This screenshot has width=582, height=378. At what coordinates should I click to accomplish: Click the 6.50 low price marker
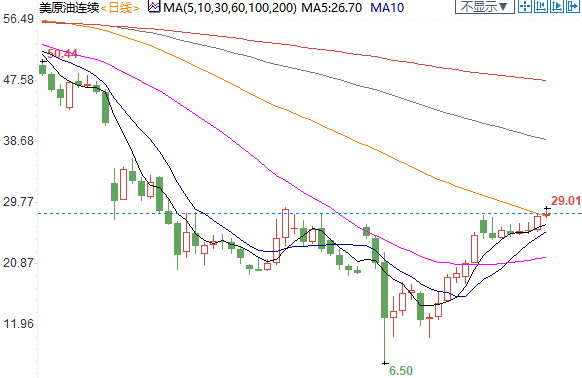pyautogui.click(x=401, y=371)
